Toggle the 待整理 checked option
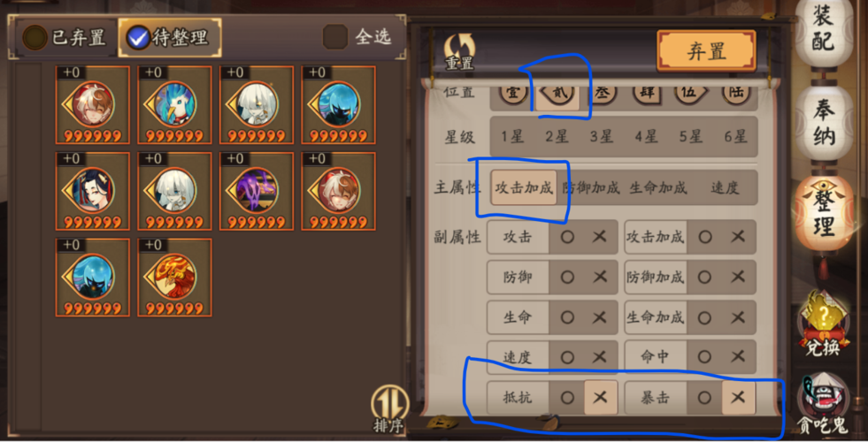 (x=169, y=38)
